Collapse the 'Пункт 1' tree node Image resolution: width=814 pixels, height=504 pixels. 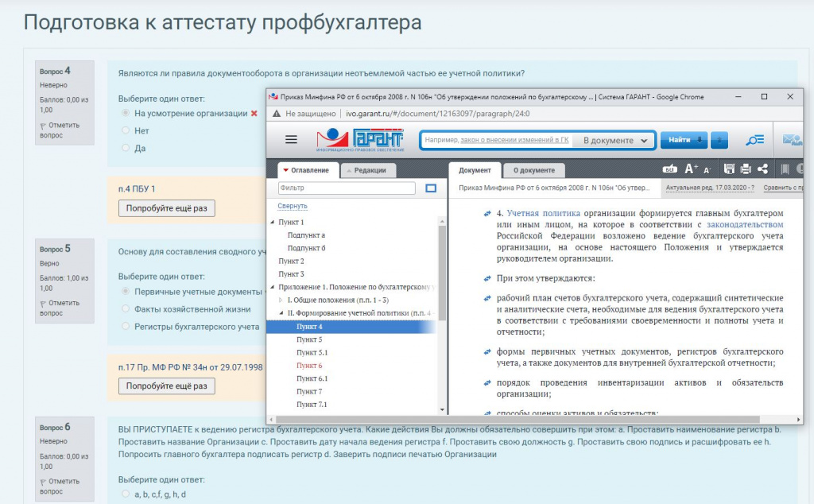tap(273, 223)
